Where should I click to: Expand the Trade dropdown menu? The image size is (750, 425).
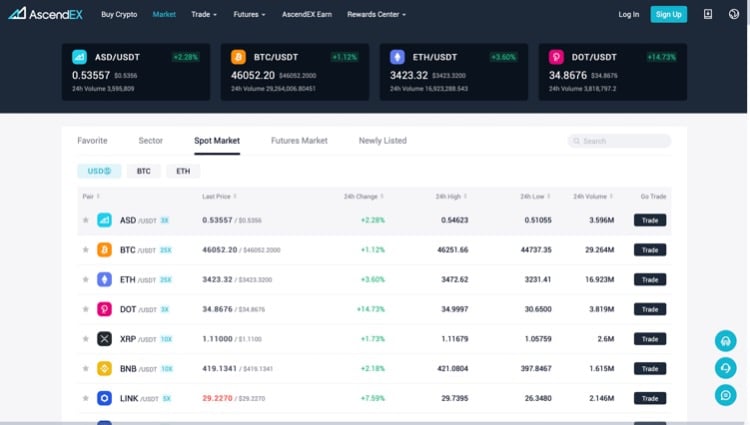coord(205,15)
